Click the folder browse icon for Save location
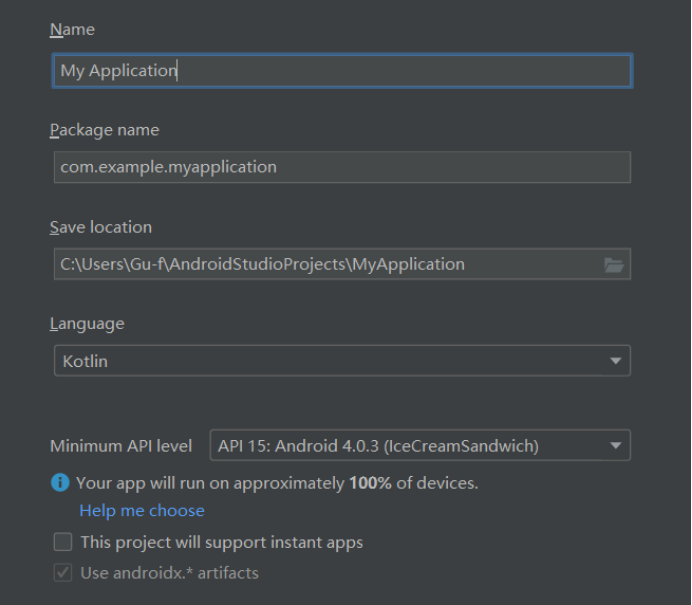 614,265
